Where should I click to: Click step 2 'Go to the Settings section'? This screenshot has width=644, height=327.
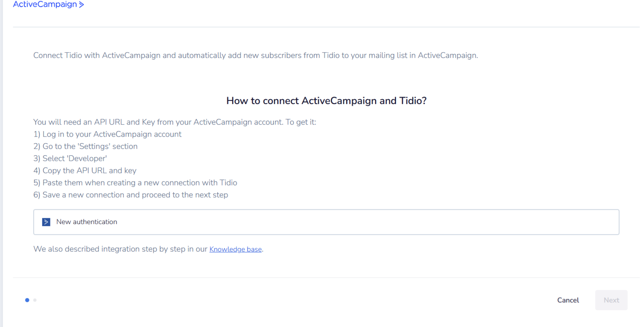(x=85, y=146)
